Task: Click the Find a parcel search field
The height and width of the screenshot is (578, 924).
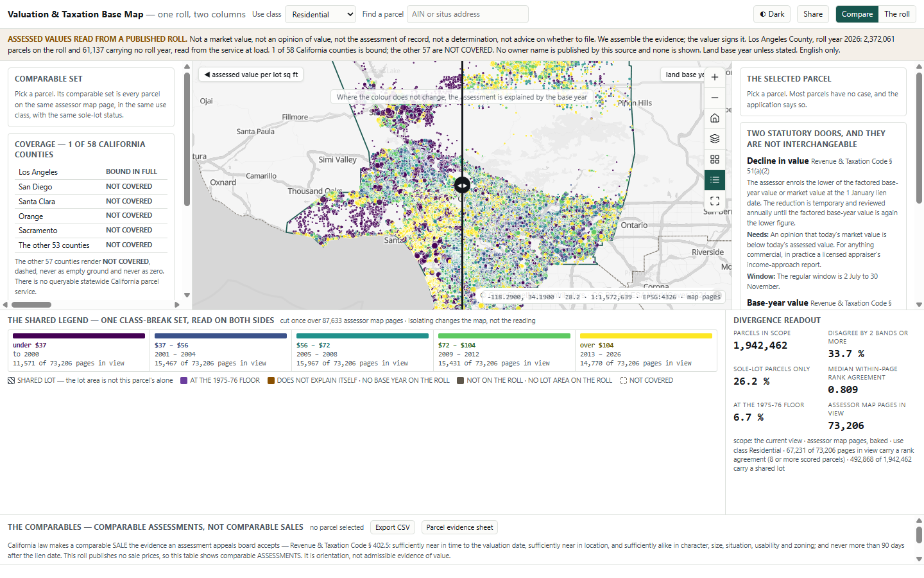Action: [468, 14]
